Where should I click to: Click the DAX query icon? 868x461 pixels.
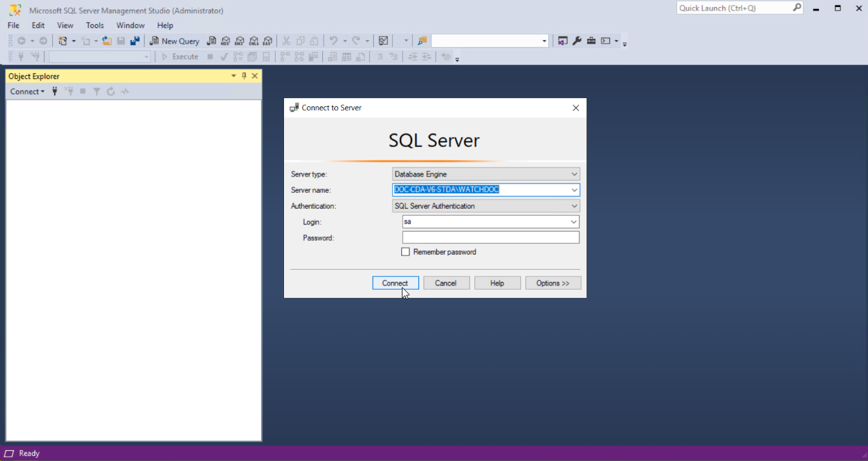click(x=267, y=41)
